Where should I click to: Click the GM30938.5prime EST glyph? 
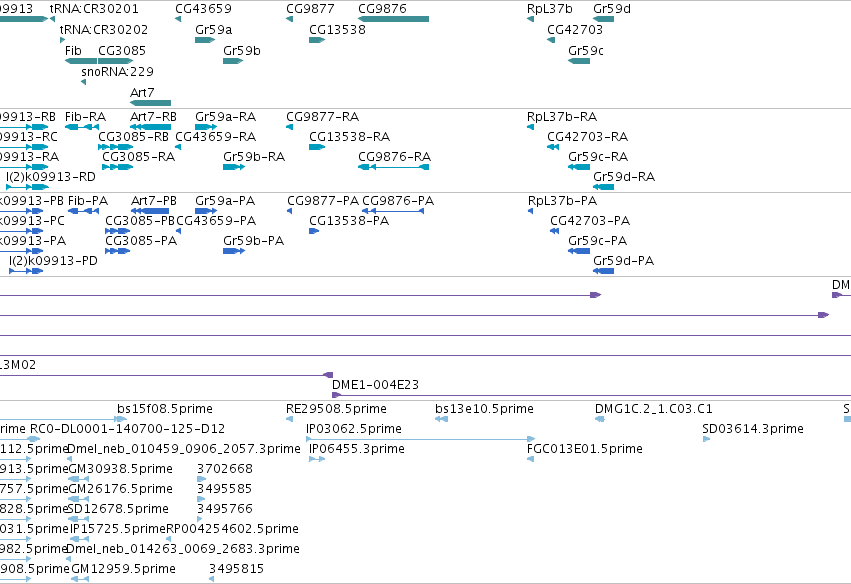79,479
